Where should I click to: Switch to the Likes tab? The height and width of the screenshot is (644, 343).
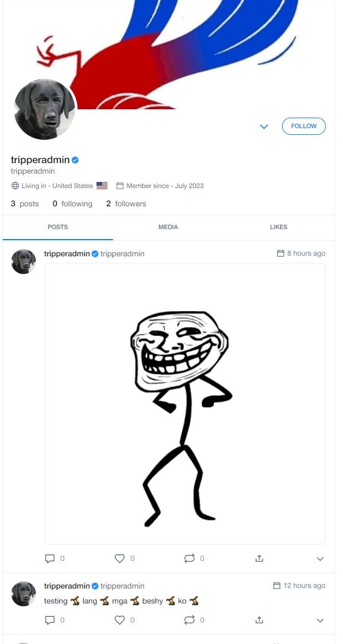tap(279, 227)
